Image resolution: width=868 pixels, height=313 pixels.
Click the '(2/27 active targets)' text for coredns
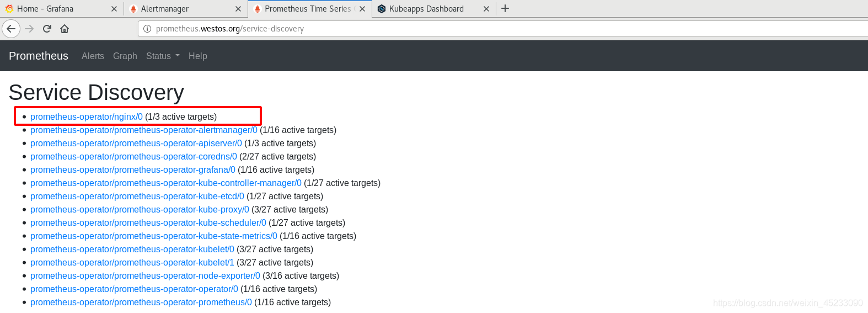pyautogui.click(x=278, y=156)
